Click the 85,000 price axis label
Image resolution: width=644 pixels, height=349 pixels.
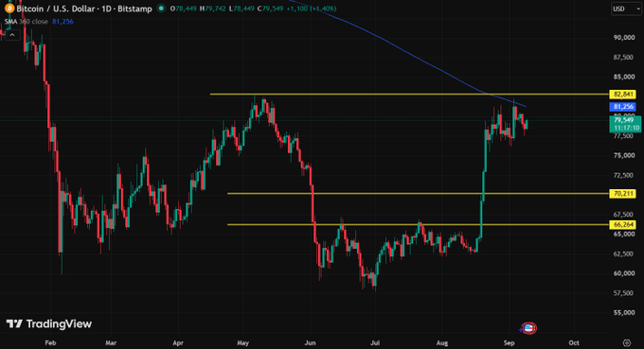[623, 77]
